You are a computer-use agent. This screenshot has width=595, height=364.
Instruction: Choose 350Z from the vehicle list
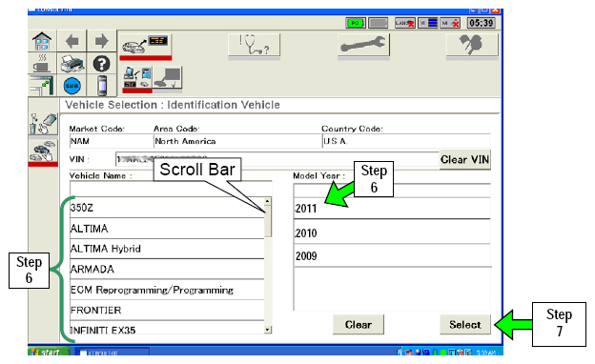[x=167, y=208]
